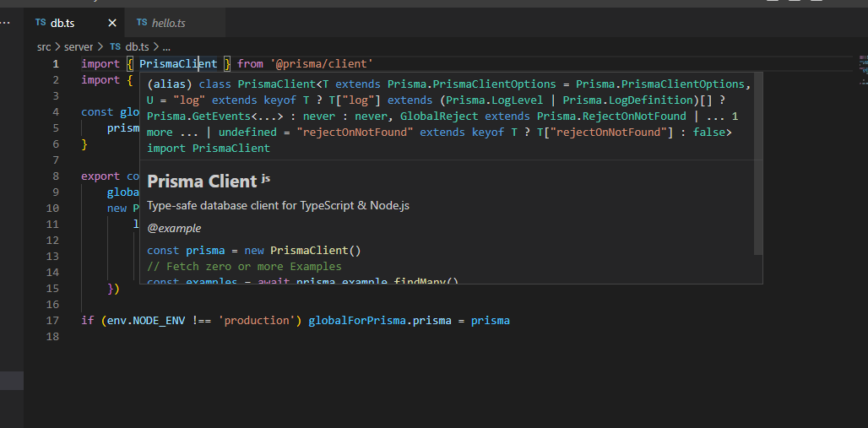Click the Prisma Client heading in tooltip
Screen dimensions: 868x428
(x=202, y=181)
